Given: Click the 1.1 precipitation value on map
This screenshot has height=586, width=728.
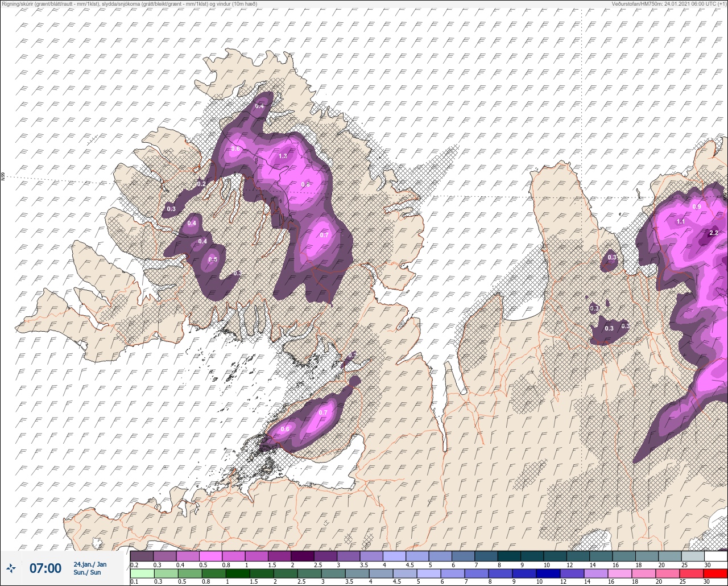Looking at the screenshot, I should [681, 222].
